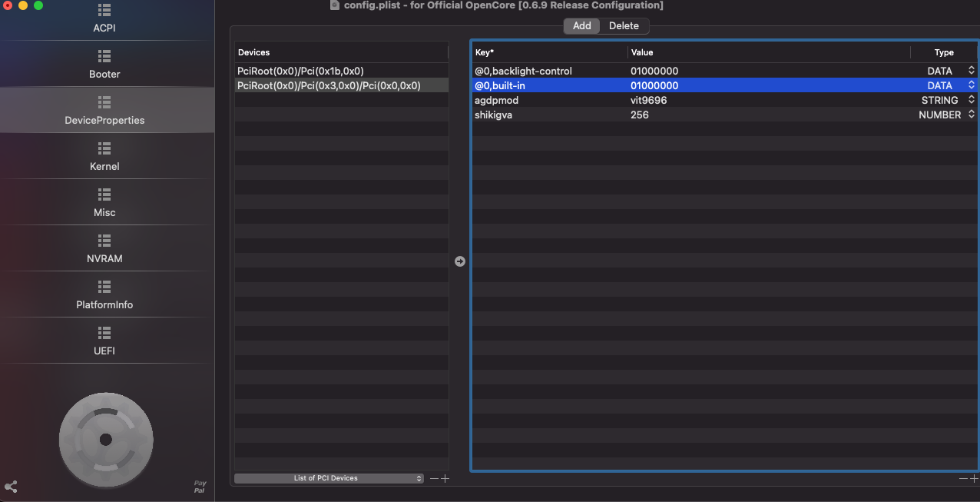Remove a device with the Devices minus button
Screen dimensions: 980x502
click(434, 478)
